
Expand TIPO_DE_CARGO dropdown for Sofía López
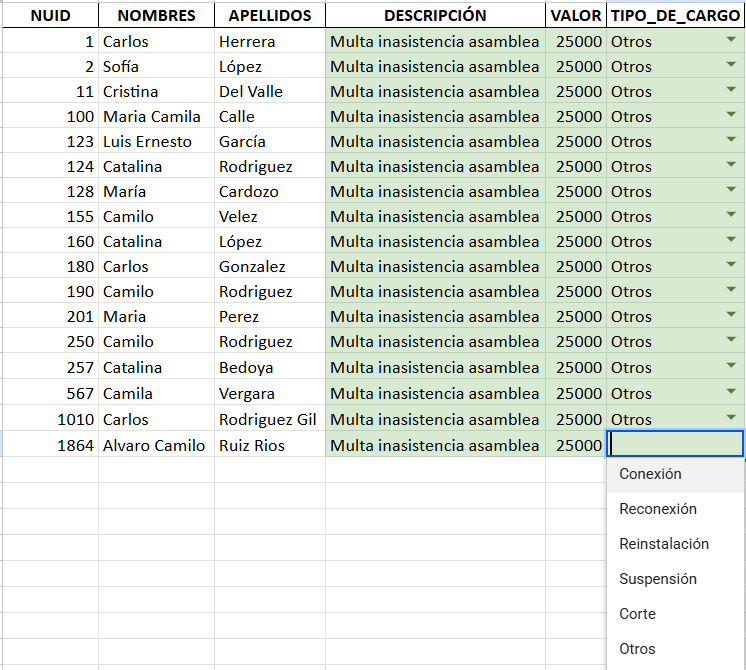[x=731, y=65]
